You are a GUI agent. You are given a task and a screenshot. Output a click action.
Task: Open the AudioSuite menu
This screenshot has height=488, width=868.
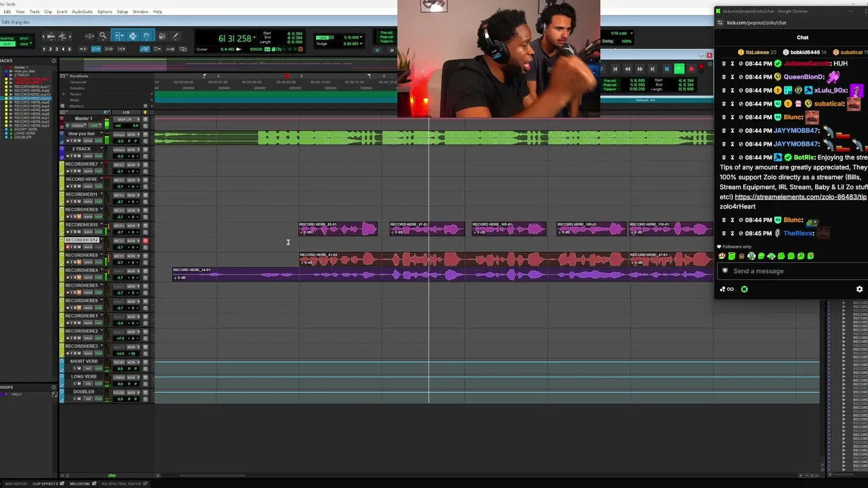82,12
